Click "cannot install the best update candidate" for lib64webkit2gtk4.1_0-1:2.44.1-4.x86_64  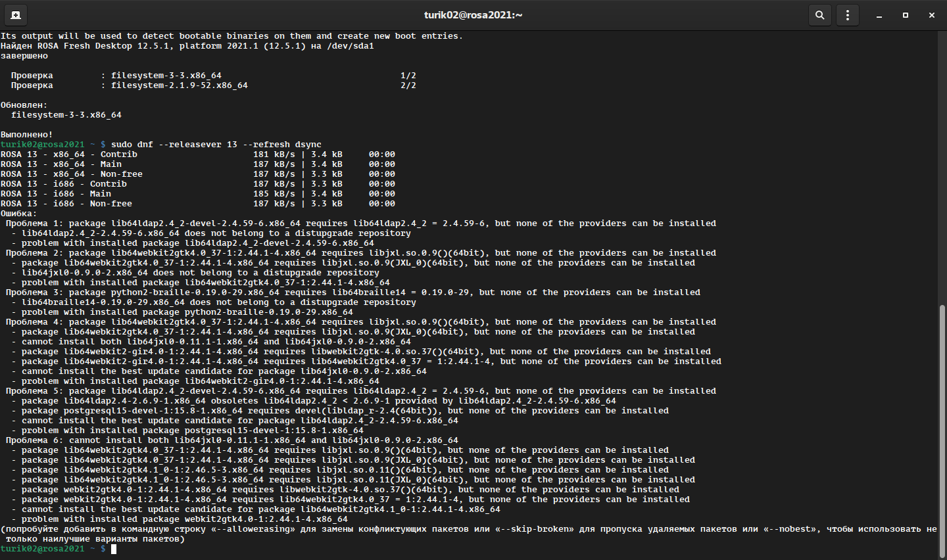[261, 509]
